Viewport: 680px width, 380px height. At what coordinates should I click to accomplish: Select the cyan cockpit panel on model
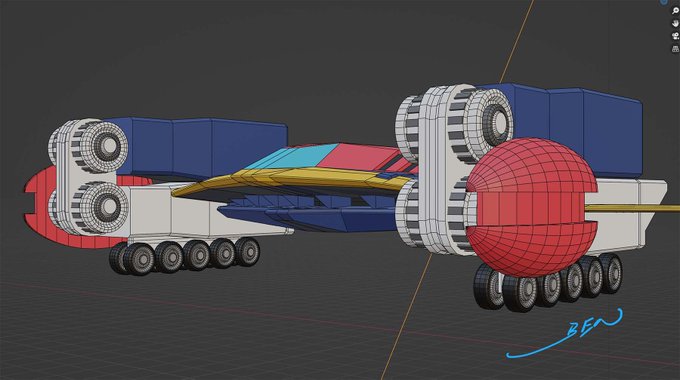(x=291, y=156)
